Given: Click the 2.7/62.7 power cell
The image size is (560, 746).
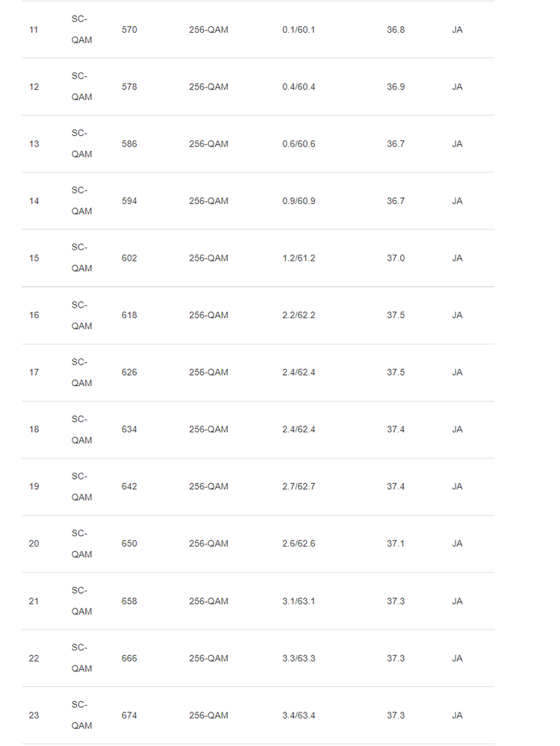Looking at the screenshot, I should 299,487.
